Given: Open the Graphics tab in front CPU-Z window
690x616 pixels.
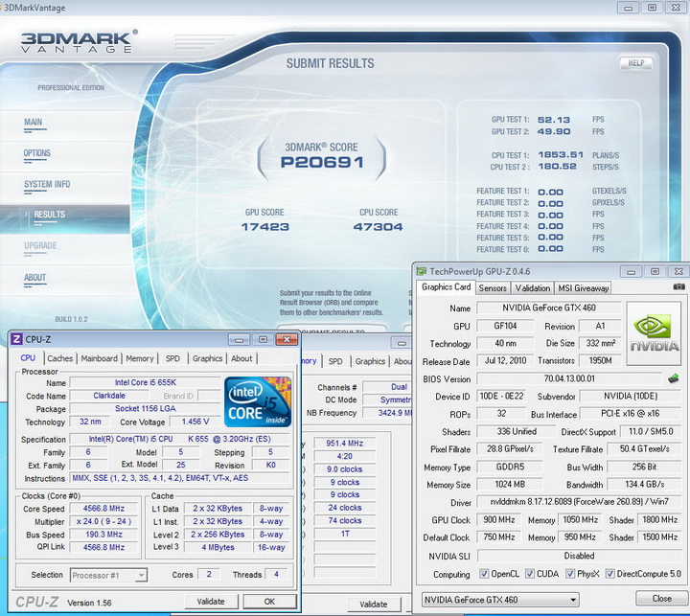Looking at the screenshot, I should pos(207,358).
